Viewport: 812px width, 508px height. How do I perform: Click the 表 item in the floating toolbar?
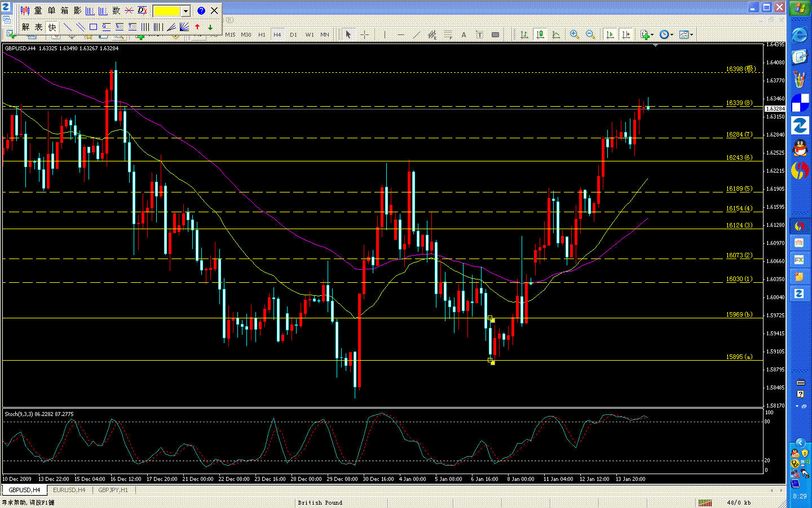coord(38,27)
